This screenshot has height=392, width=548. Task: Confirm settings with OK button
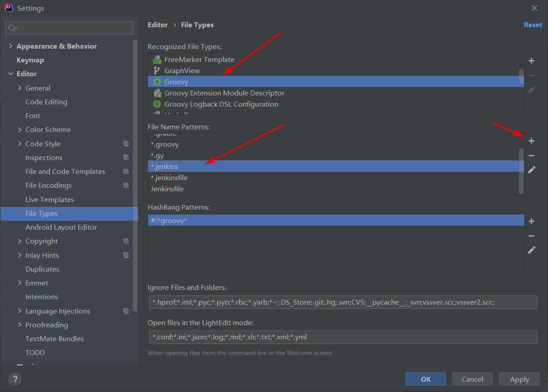click(425, 379)
